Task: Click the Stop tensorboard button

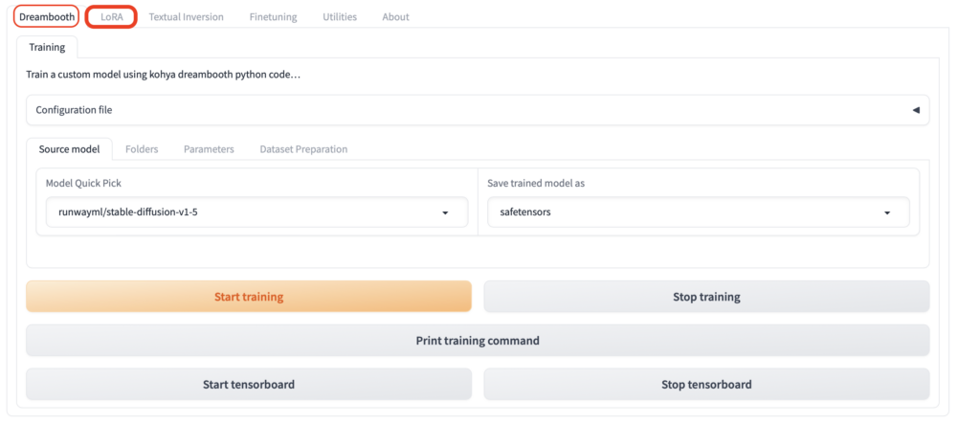Action: (x=706, y=384)
